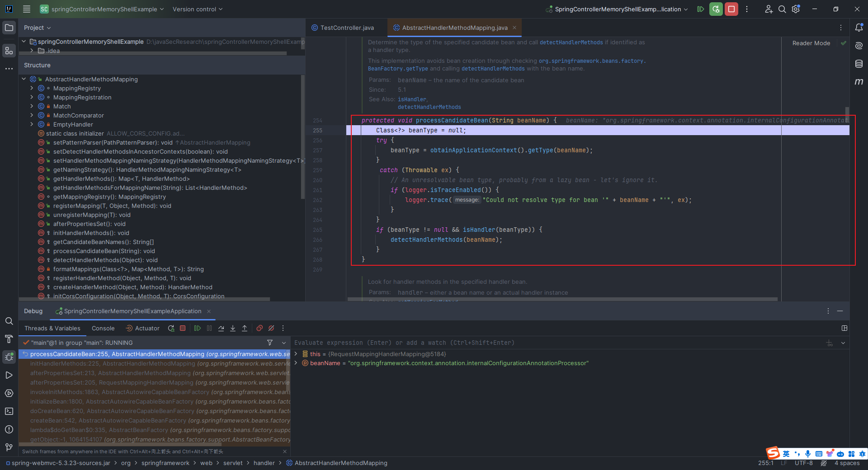Image resolution: width=868 pixels, height=470 pixels.
Task: Select Threads & Variables tab
Action: point(52,329)
